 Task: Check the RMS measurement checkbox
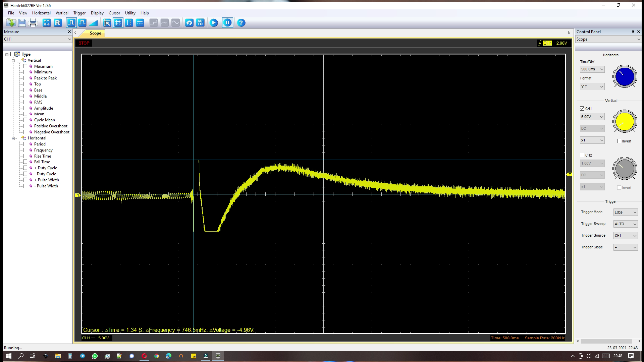click(25, 102)
